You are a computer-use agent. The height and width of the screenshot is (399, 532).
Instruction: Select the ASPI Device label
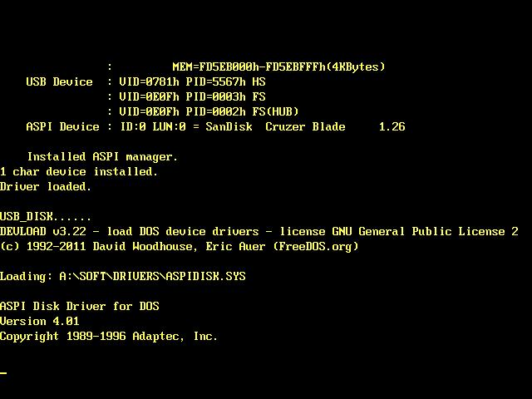coord(63,126)
